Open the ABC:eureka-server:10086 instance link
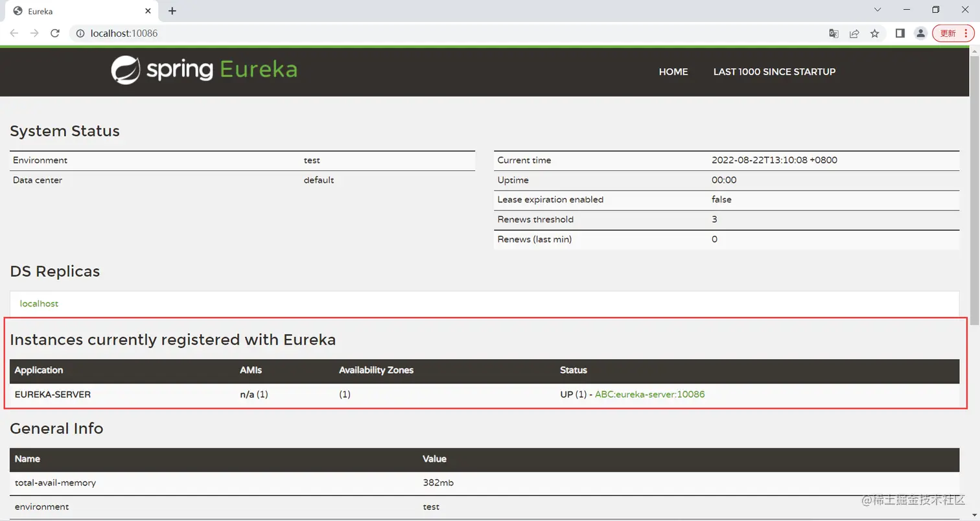The width and height of the screenshot is (980, 521). (x=649, y=394)
